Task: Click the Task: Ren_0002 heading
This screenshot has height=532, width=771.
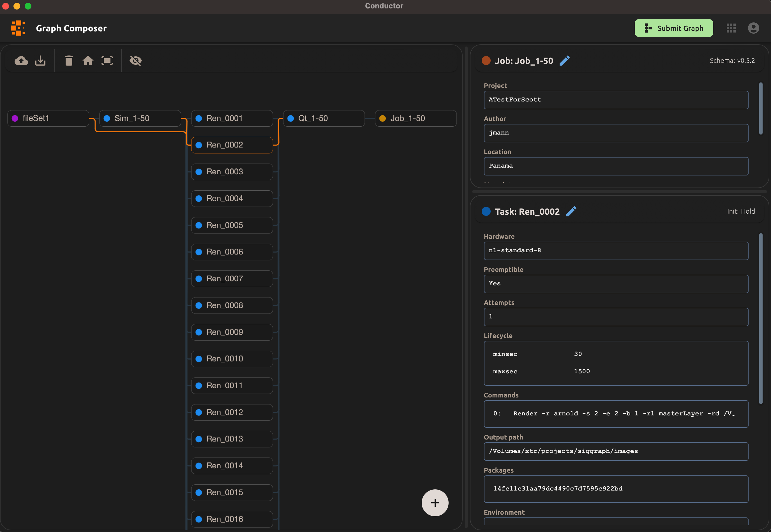Action: click(527, 212)
